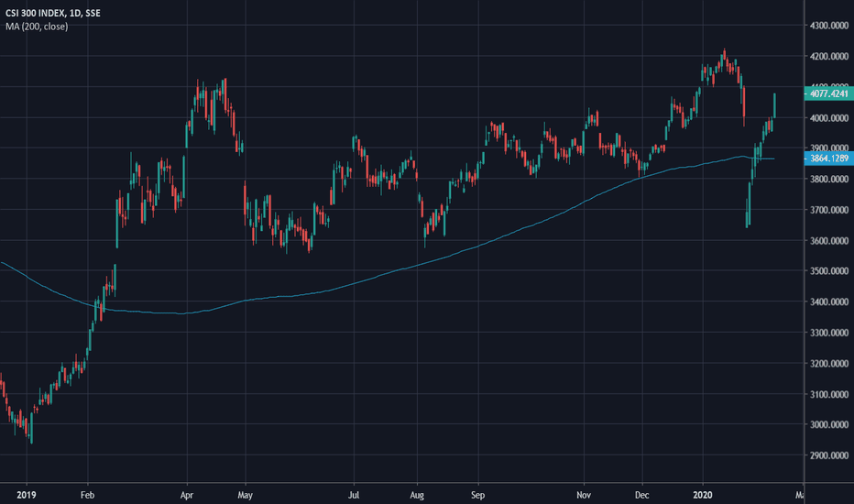This screenshot has width=854, height=504.
Task: Click the Nov label on the time axis
Action: click(x=584, y=495)
